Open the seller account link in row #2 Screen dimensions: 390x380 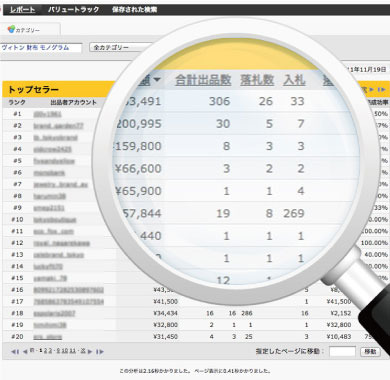58,126
